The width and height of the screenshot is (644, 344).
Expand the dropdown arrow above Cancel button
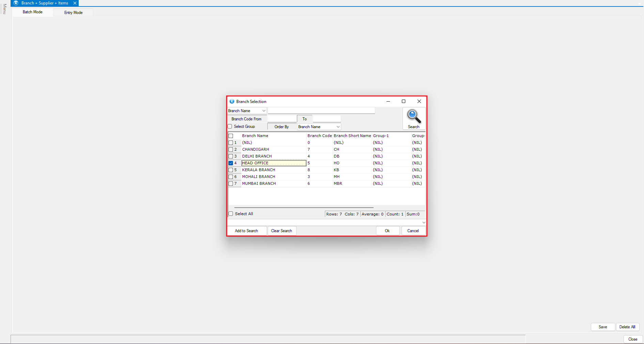pyautogui.click(x=424, y=223)
